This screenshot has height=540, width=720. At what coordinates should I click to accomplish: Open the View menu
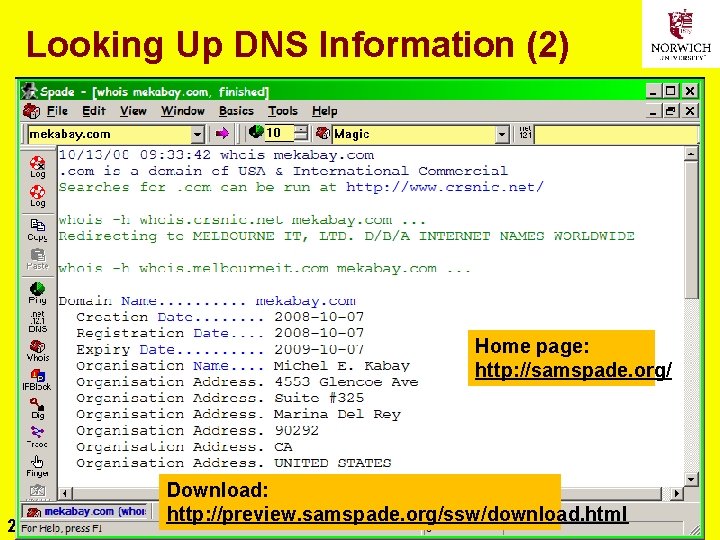tap(133, 111)
